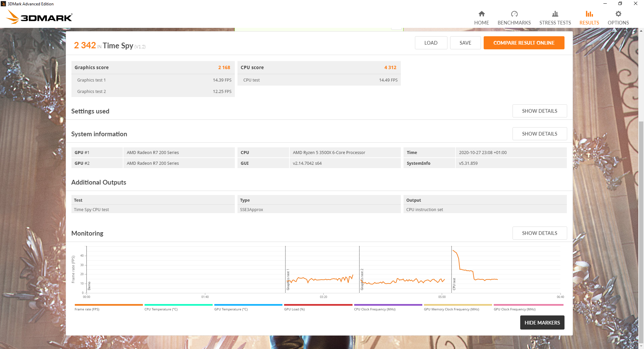Show details for Monitoring

tap(539, 233)
